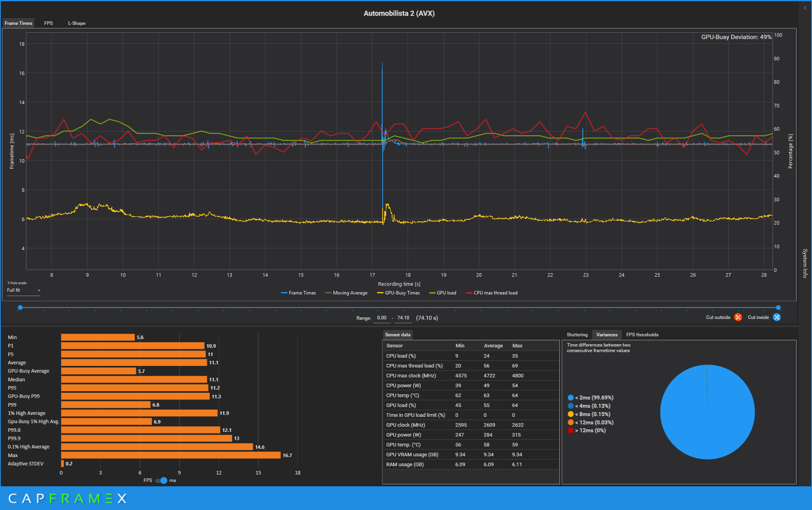Click the Sensor column header
Viewport: 812px width, 510px height.
(x=395, y=346)
